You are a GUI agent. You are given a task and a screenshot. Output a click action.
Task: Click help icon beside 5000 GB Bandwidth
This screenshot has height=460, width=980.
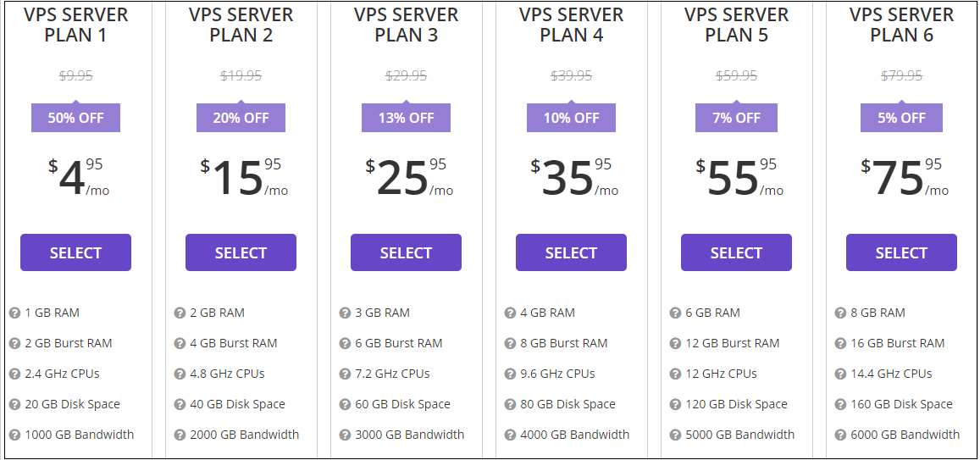point(675,435)
